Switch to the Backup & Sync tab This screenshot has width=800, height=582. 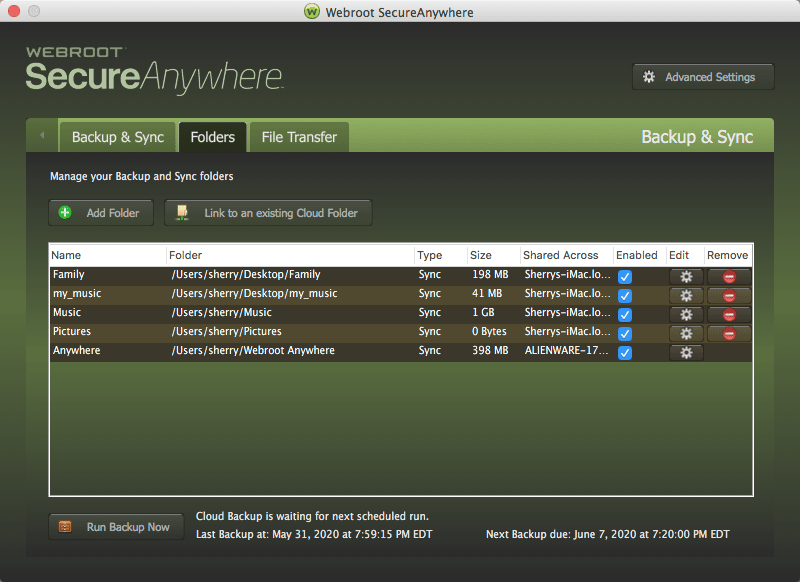(x=118, y=137)
